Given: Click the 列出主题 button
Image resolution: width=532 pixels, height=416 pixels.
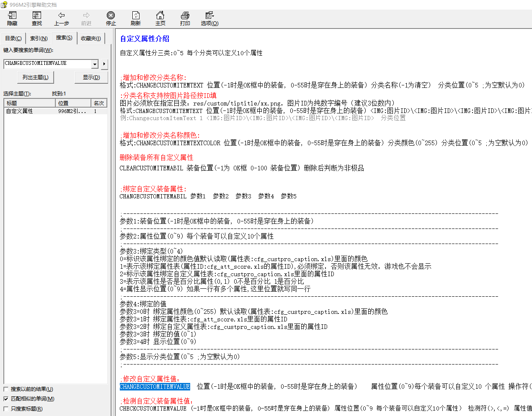Looking at the screenshot, I should click(x=36, y=77).
